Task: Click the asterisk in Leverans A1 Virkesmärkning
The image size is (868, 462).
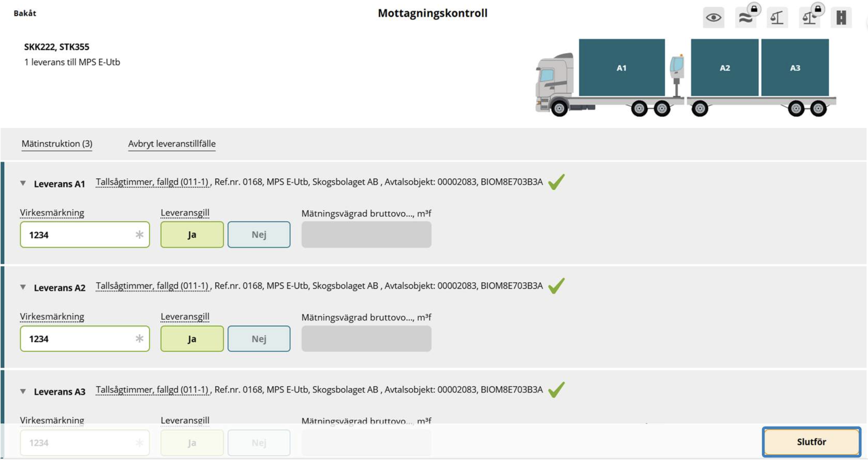Action: pyautogui.click(x=139, y=234)
